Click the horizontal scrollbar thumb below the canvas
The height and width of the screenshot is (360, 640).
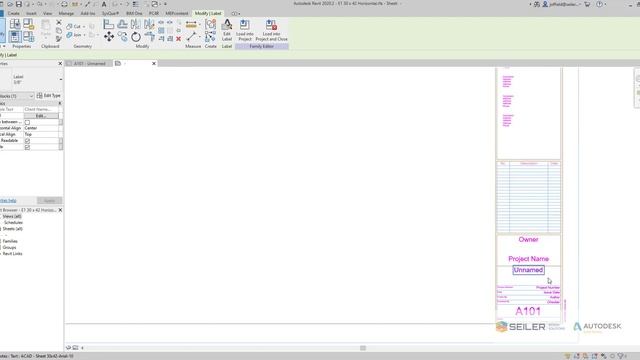click(x=362, y=348)
